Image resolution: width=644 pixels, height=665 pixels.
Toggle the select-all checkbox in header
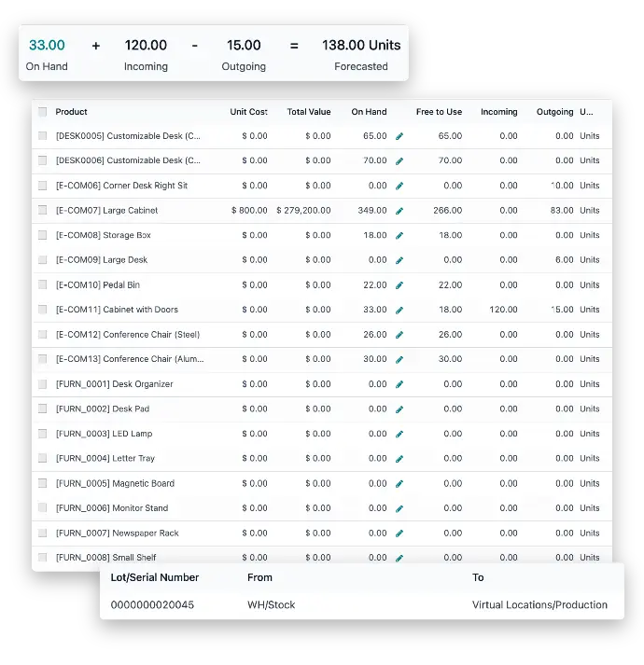42,112
